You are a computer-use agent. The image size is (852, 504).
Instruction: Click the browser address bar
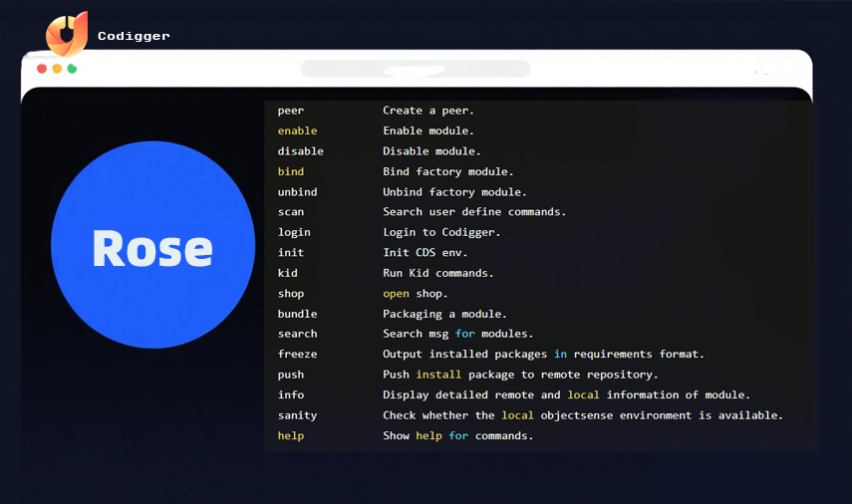point(416,69)
